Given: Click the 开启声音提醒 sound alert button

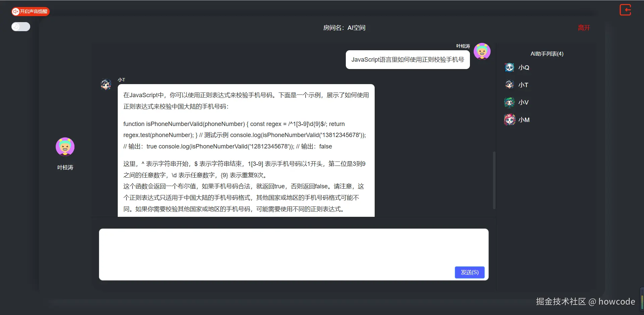Looking at the screenshot, I should (31, 12).
